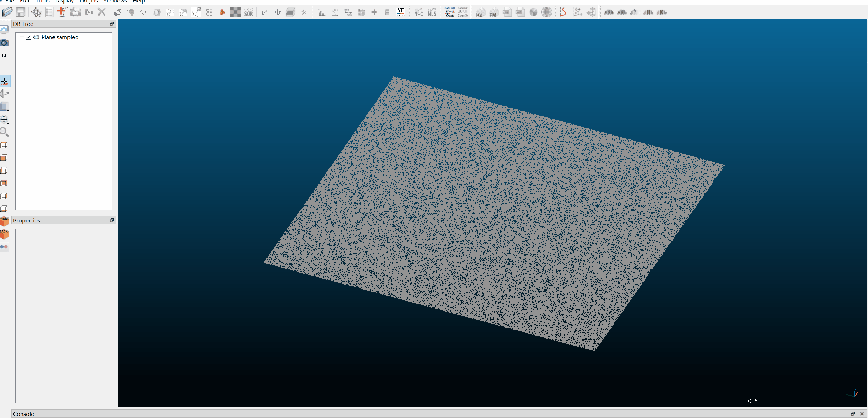Undock the DB Tree panel
Viewport: 868px width, 418px height.
tap(112, 24)
